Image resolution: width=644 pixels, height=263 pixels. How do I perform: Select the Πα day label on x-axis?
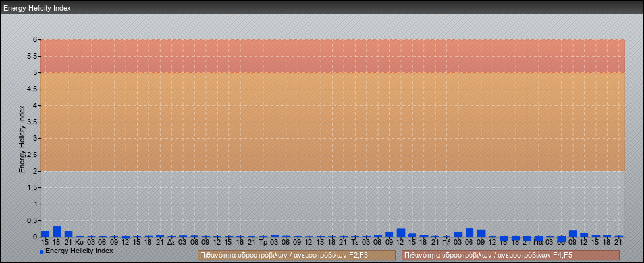point(539,243)
